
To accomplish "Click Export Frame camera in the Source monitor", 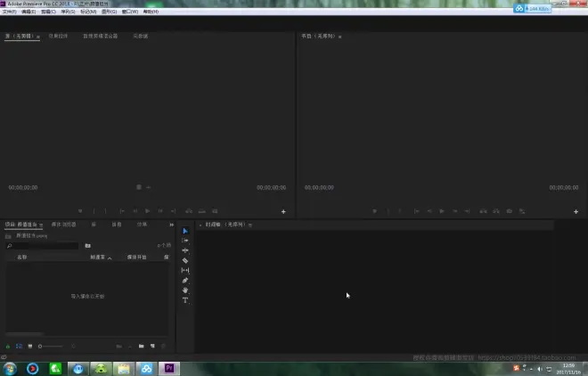I will point(215,211).
